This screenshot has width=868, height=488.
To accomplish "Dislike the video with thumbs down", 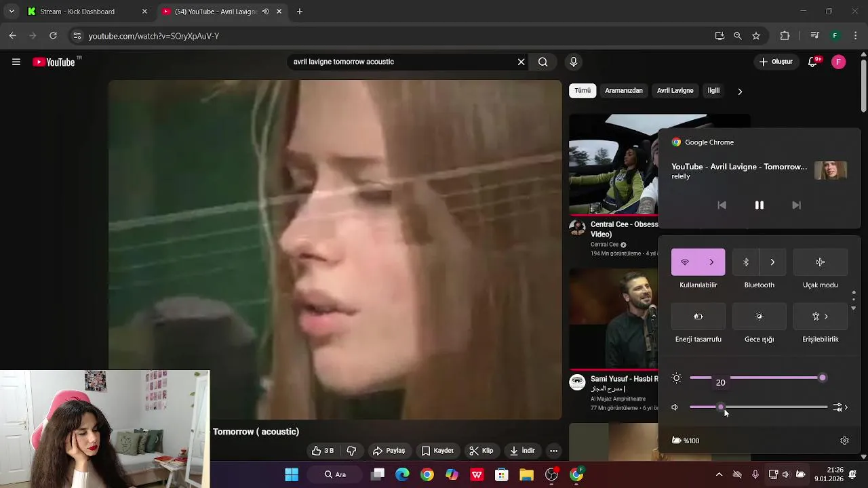I will pyautogui.click(x=351, y=451).
